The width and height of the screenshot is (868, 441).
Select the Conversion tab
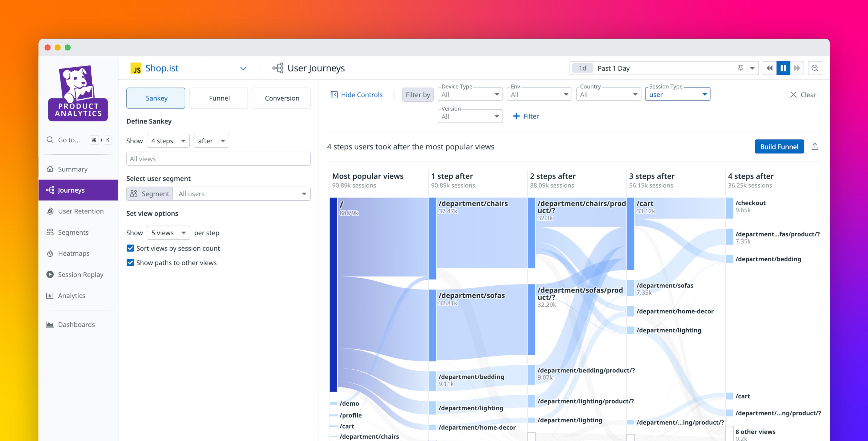pyautogui.click(x=281, y=98)
